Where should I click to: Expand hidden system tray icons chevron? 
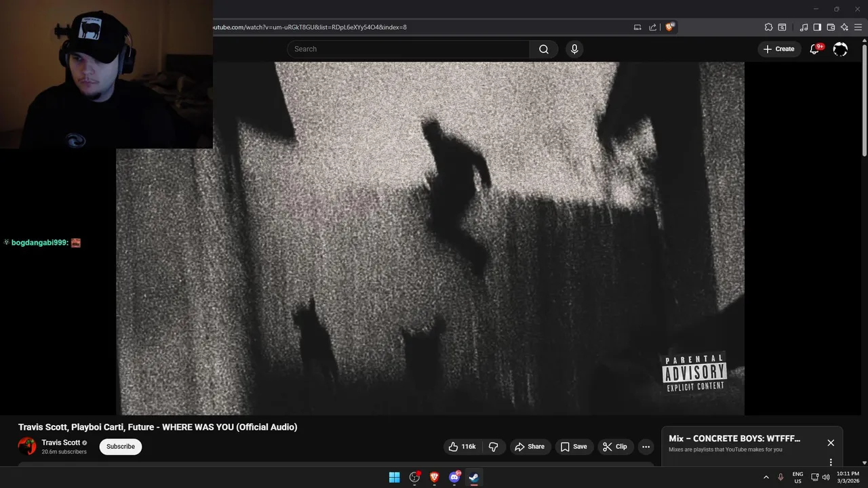point(766,477)
